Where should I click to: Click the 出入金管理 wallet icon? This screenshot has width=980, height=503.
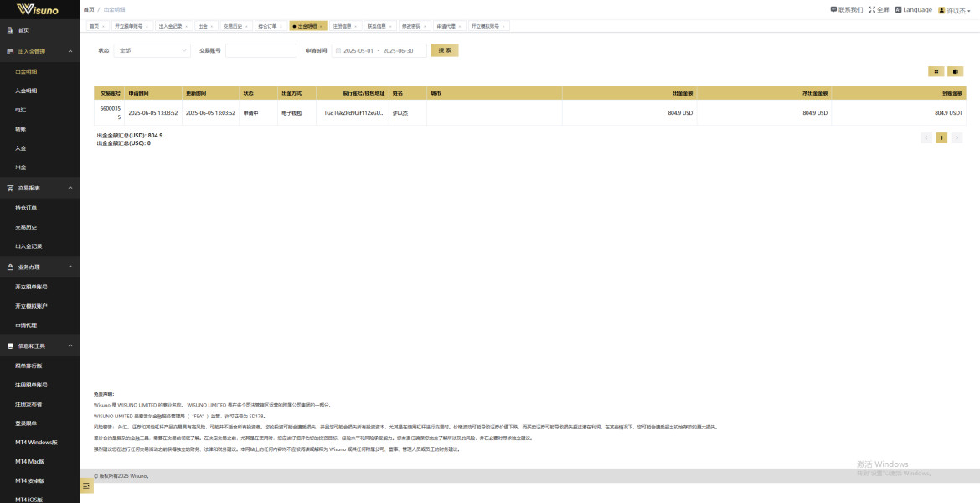(10, 52)
